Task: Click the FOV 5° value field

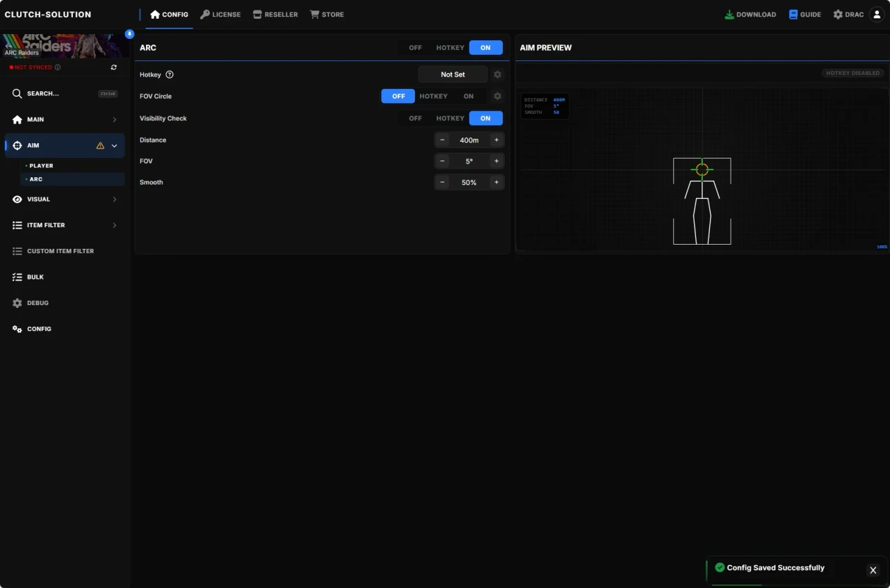Action: 469,161
